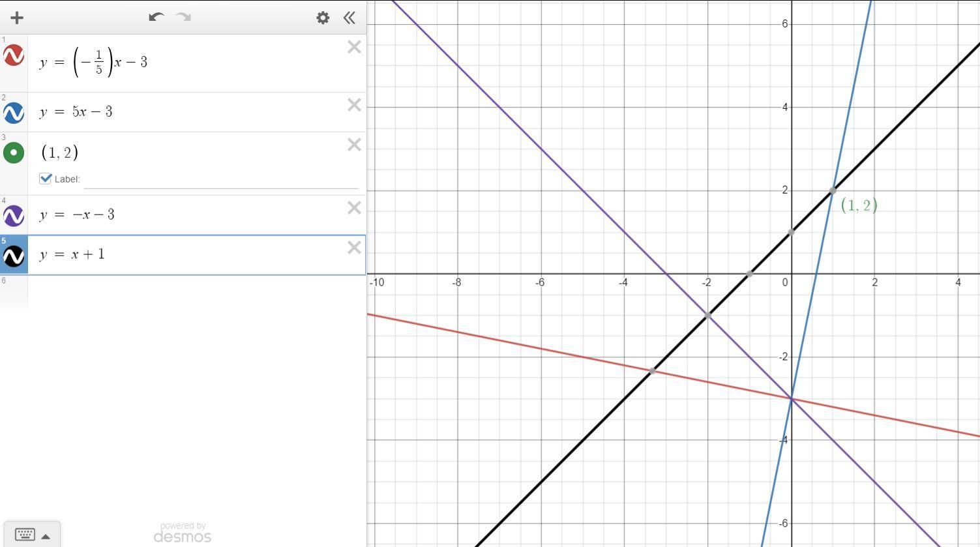Toggle visibility of the black line y=x+1
The height and width of the screenshot is (547, 980).
pyautogui.click(x=14, y=256)
